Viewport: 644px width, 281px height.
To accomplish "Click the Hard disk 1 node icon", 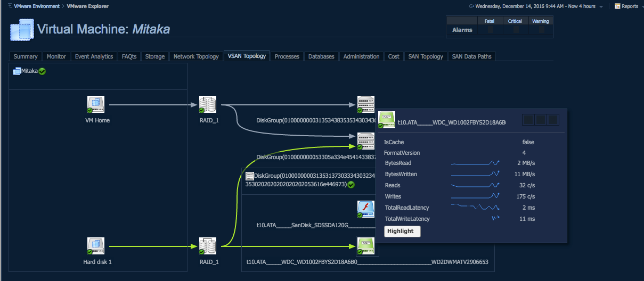I will tap(96, 246).
